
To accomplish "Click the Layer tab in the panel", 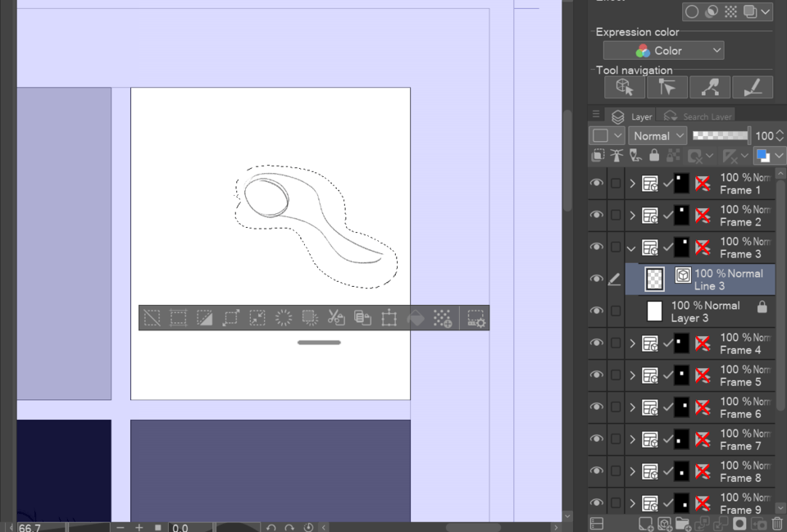I will tap(640, 116).
